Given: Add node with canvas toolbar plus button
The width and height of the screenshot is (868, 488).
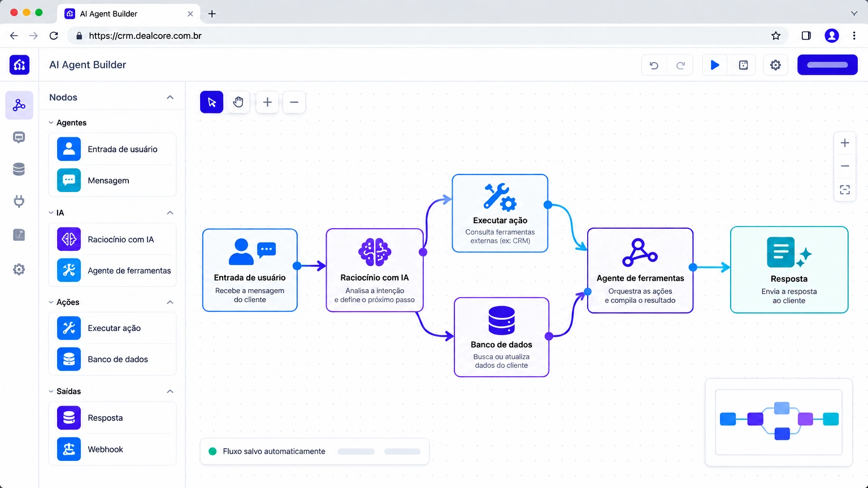Looking at the screenshot, I should click(x=267, y=102).
